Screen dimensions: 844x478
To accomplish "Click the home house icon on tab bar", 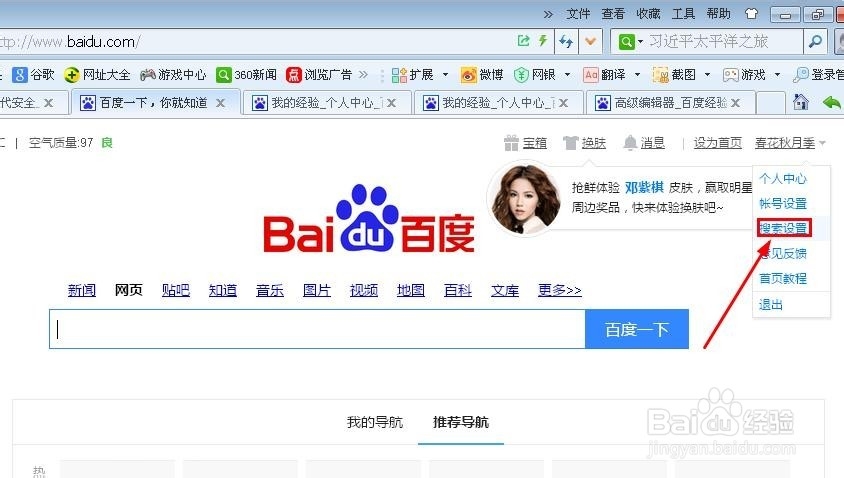I will click(800, 102).
